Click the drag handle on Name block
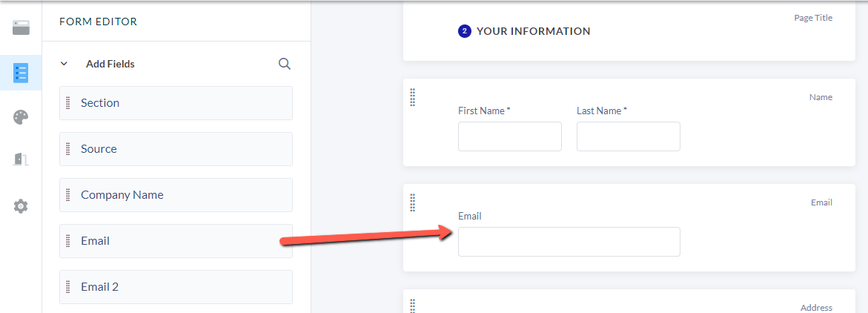The width and height of the screenshot is (868, 313). (412, 97)
